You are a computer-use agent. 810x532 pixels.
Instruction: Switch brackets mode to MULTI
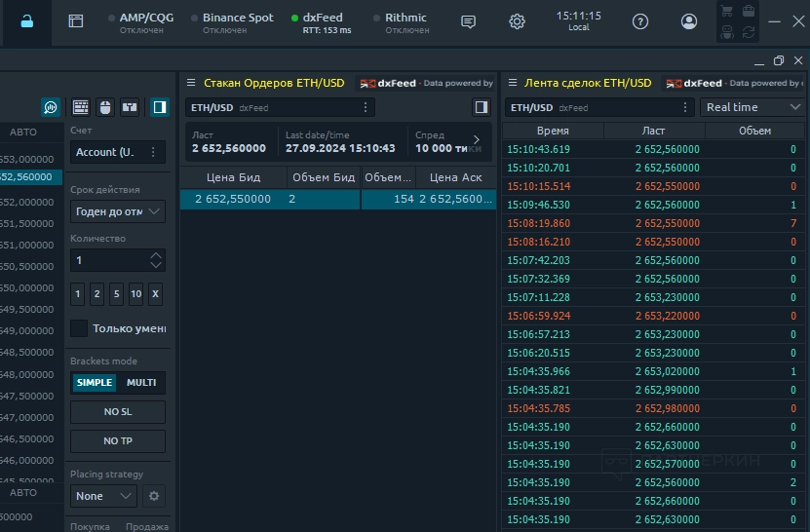click(141, 383)
